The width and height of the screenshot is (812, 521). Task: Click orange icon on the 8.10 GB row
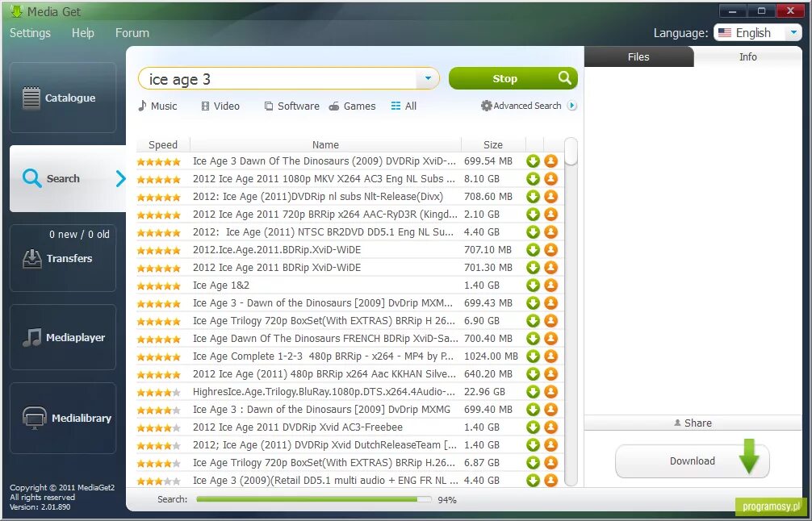pos(551,179)
